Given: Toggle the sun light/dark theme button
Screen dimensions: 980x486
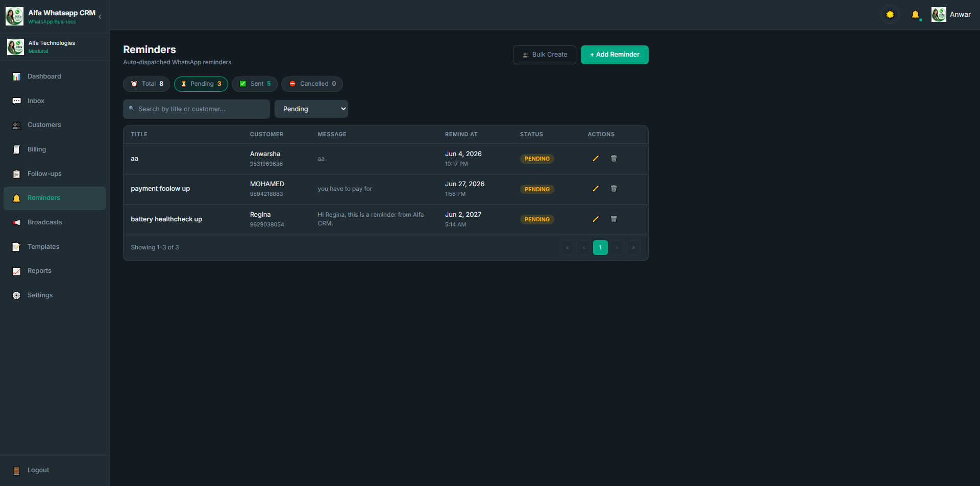Looking at the screenshot, I should point(890,15).
